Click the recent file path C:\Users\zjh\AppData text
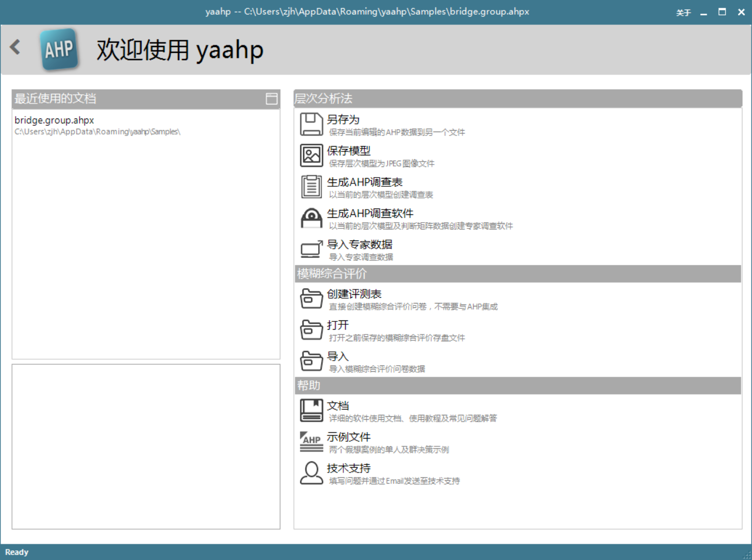The image size is (752, 560). point(97,132)
